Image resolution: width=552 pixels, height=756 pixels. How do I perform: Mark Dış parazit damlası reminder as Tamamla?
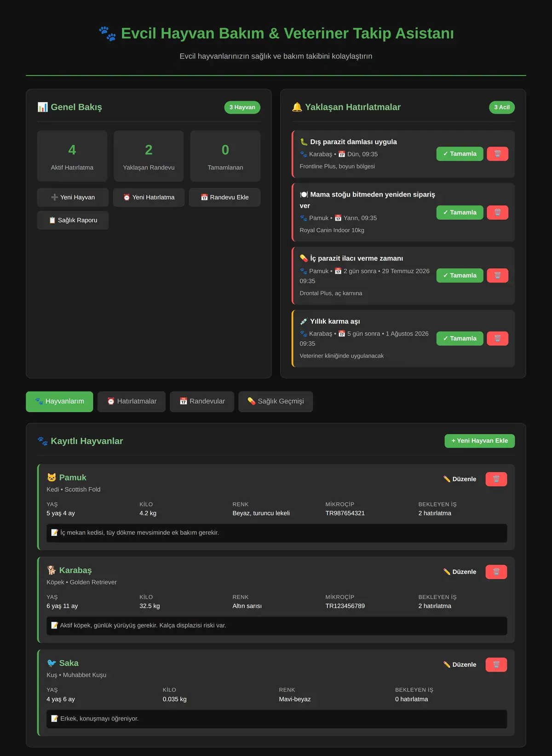click(x=460, y=154)
